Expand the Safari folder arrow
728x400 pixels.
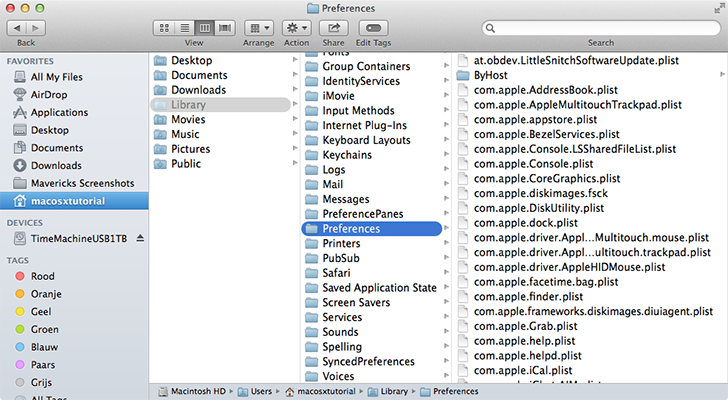pos(446,272)
